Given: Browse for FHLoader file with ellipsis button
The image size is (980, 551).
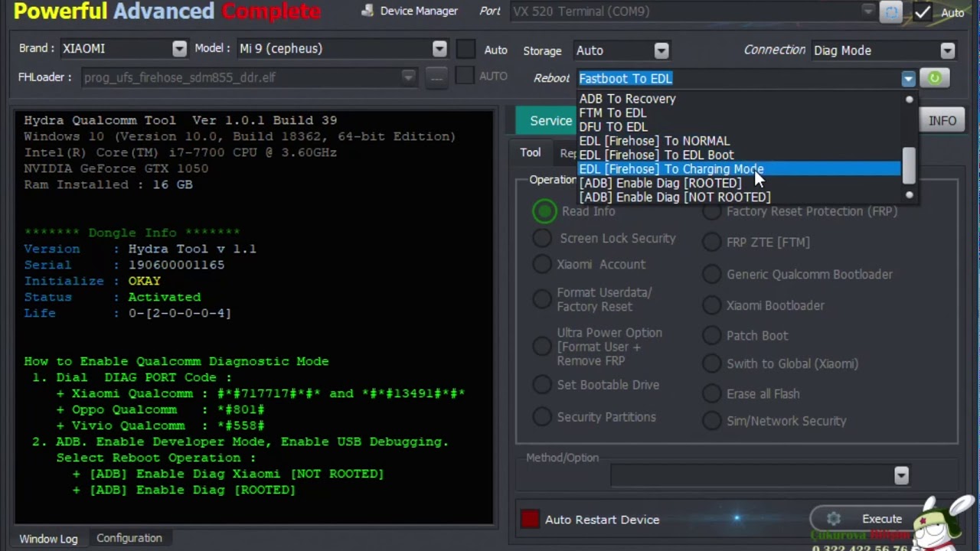Looking at the screenshot, I should tap(436, 77).
